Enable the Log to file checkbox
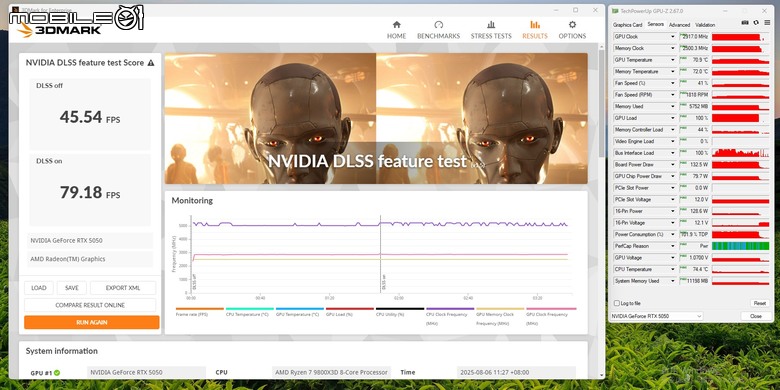Viewport: 780px width, 390px height. click(x=617, y=303)
